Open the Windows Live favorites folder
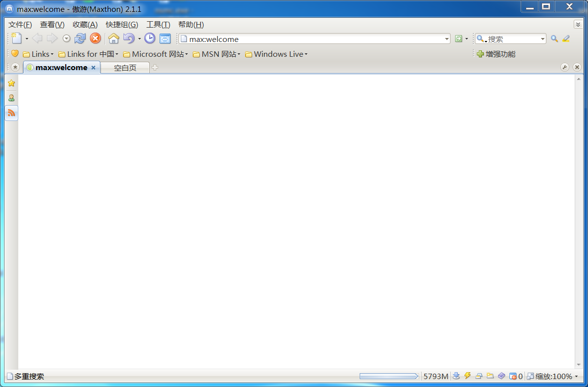Screen dimensions: 588x387 (x=276, y=54)
